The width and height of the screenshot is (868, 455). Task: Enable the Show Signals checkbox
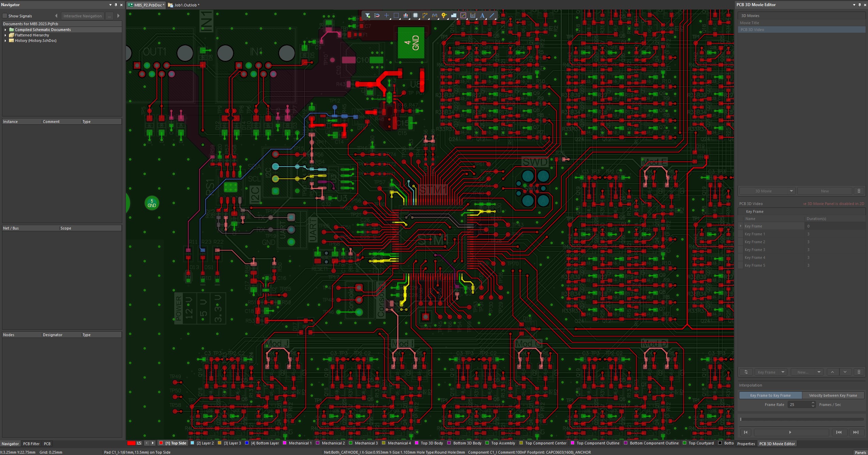click(x=5, y=16)
